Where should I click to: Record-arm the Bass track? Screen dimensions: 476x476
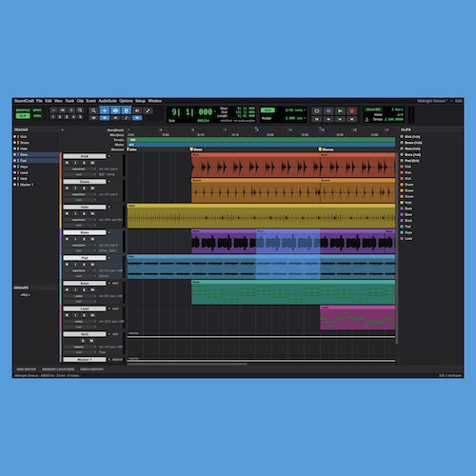coord(67,239)
